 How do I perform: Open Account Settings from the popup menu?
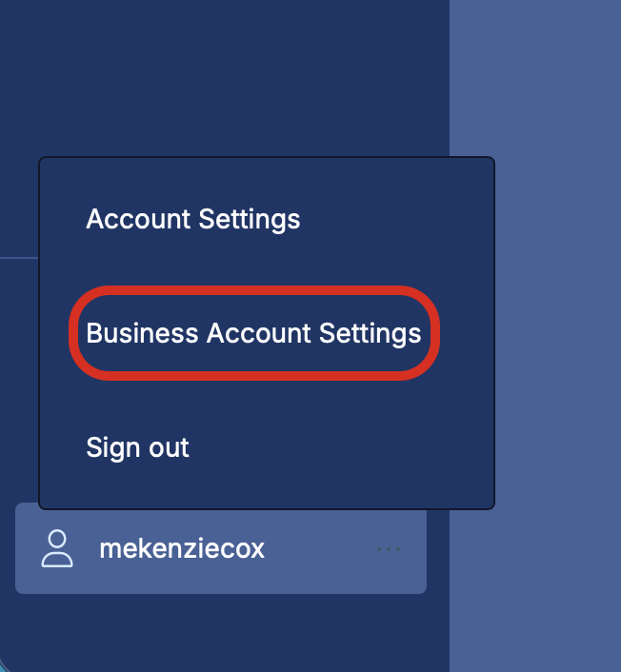[x=193, y=219]
